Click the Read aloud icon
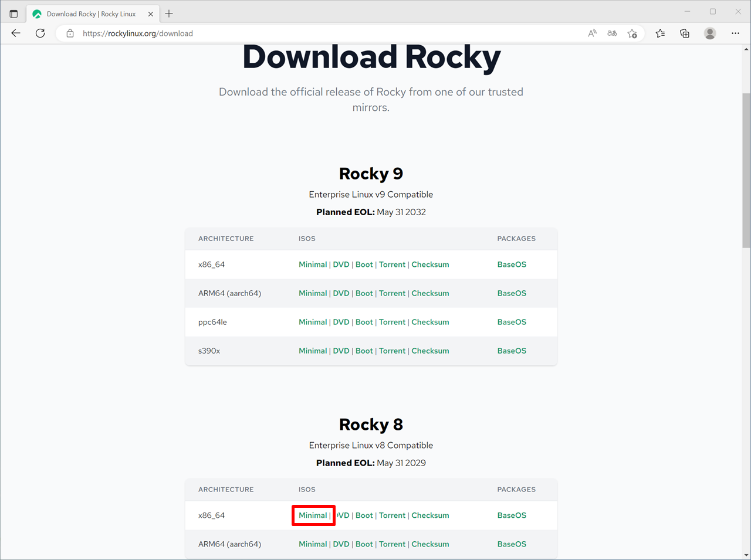The height and width of the screenshot is (560, 751). tap(592, 33)
